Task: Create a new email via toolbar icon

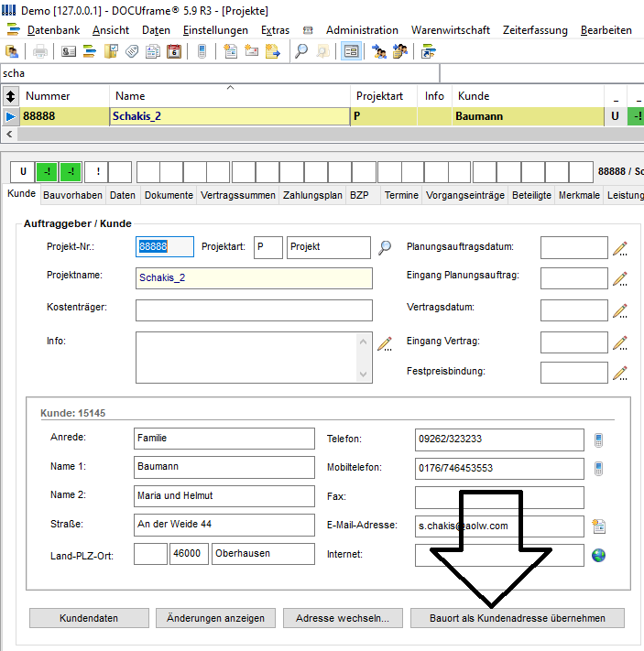Action: click(251, 52)
